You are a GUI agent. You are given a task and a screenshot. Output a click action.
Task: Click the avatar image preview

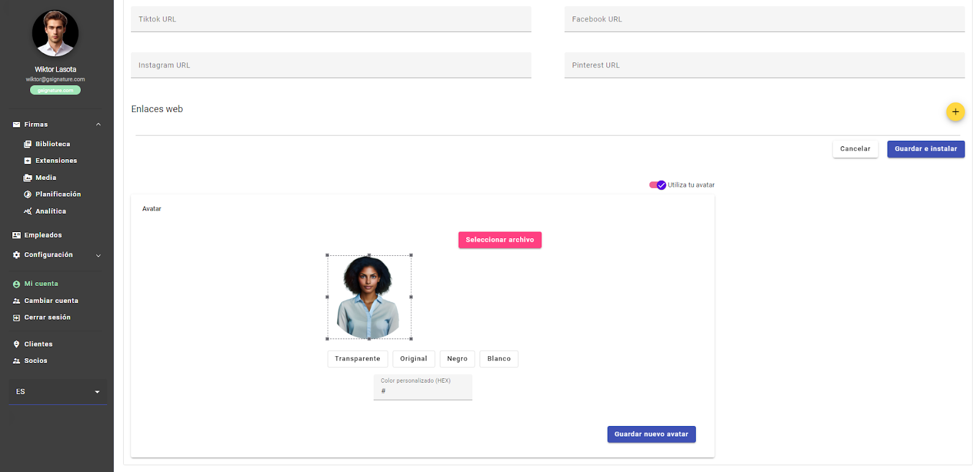click(x=369, y=297)
